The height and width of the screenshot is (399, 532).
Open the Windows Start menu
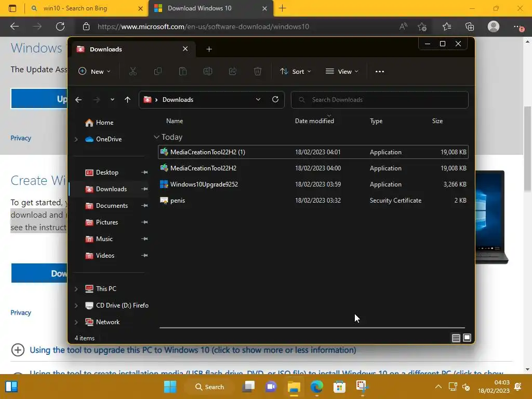170,387
